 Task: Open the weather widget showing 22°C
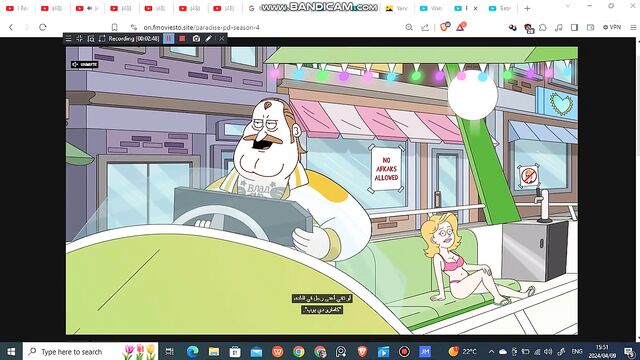click(462, 351)
